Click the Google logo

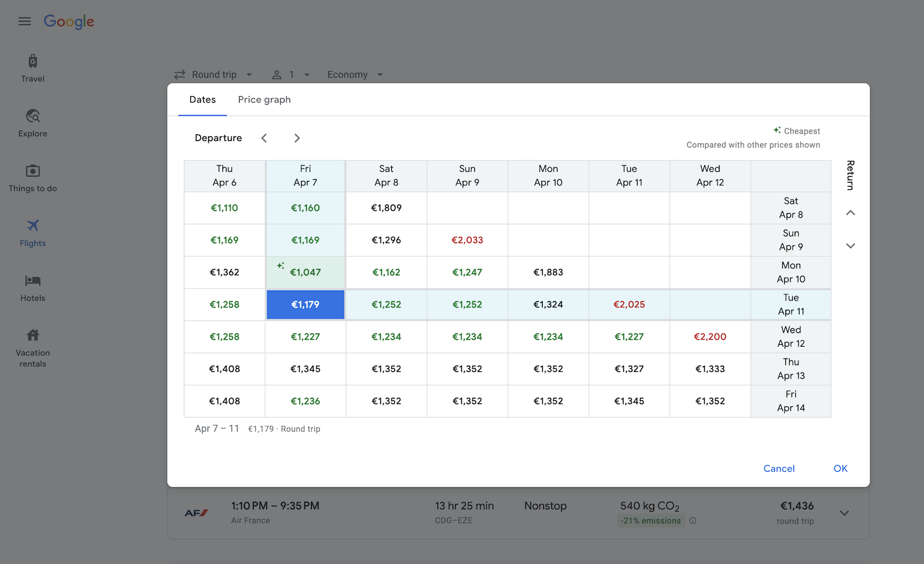(69, 22)
